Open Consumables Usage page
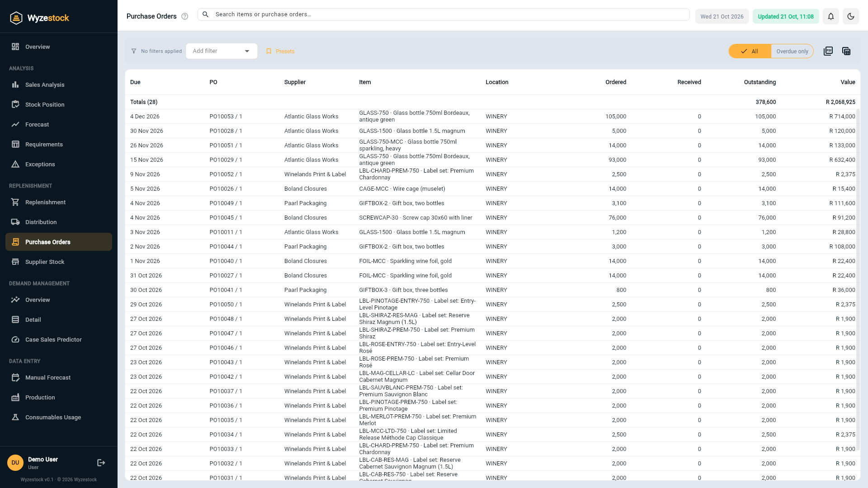Image resolution: width=868 pixels, height=488 pixels. tap(59, 417)
